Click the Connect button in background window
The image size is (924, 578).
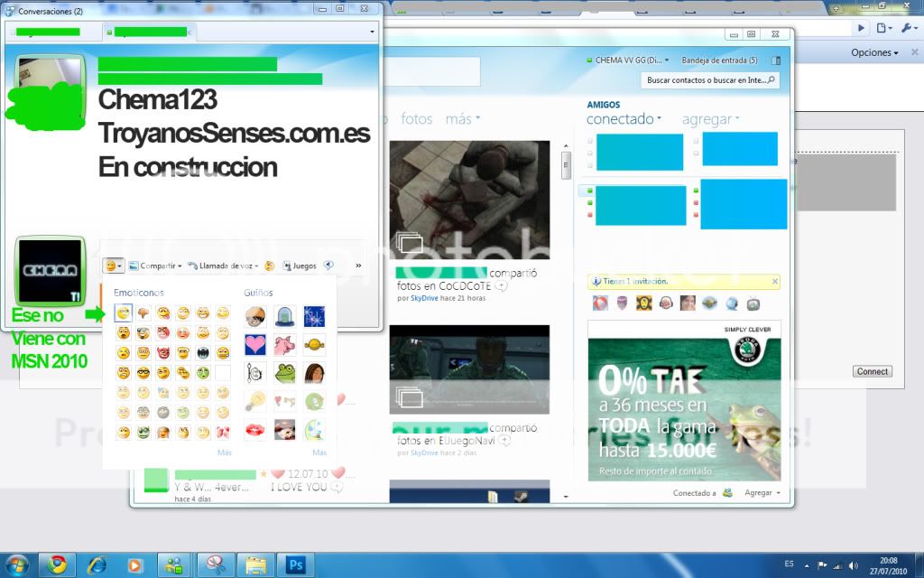point(873,371)
